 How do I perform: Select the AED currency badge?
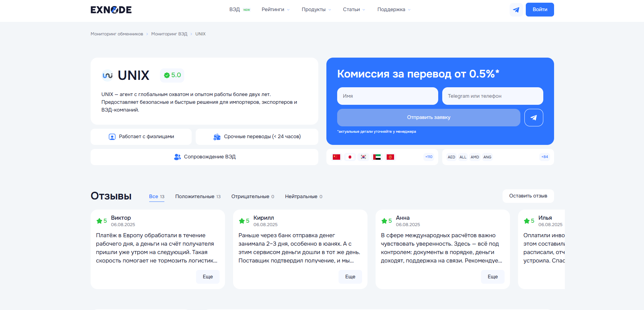click(451, 157)
